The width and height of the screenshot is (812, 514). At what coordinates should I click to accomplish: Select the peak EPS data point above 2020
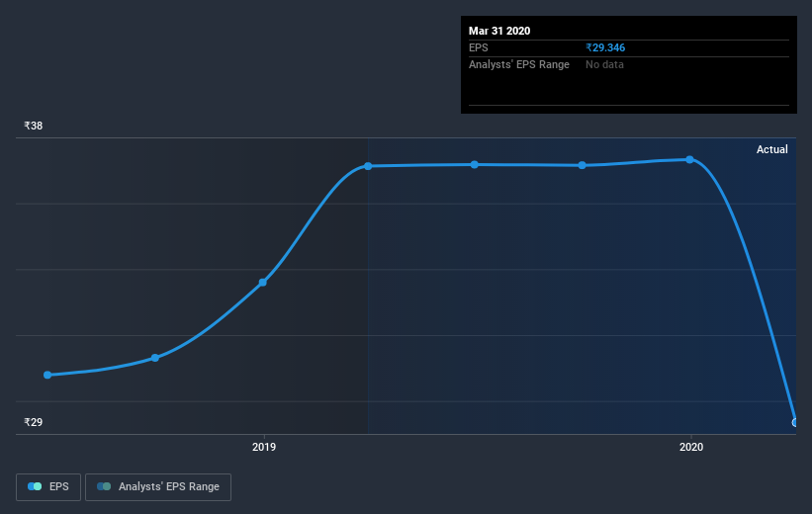(689, 159)
